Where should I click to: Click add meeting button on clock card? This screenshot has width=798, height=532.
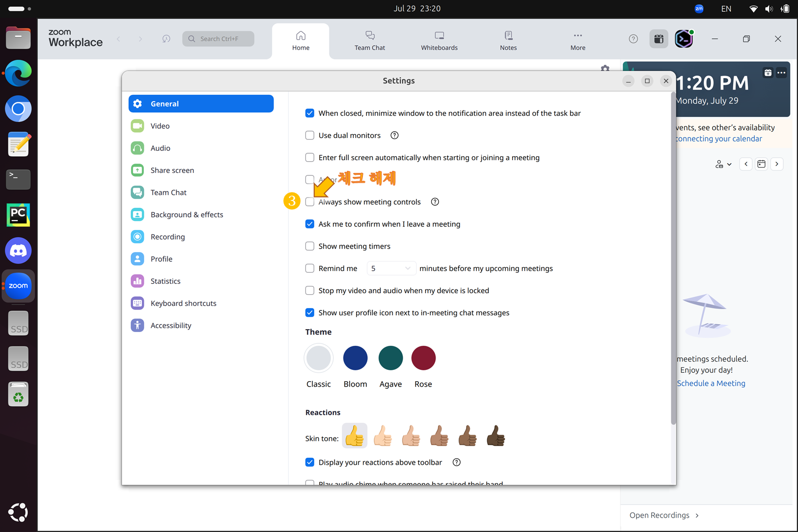coord(768,73)
